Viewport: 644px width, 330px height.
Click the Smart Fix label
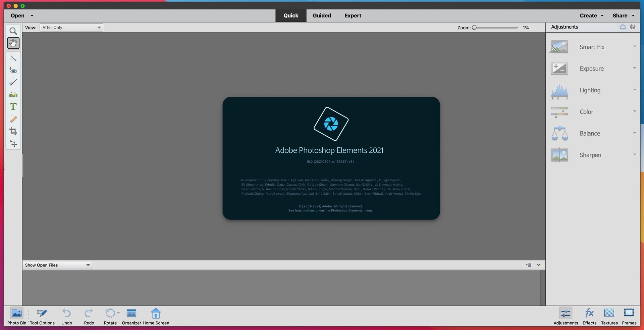[x=592, y=47]
